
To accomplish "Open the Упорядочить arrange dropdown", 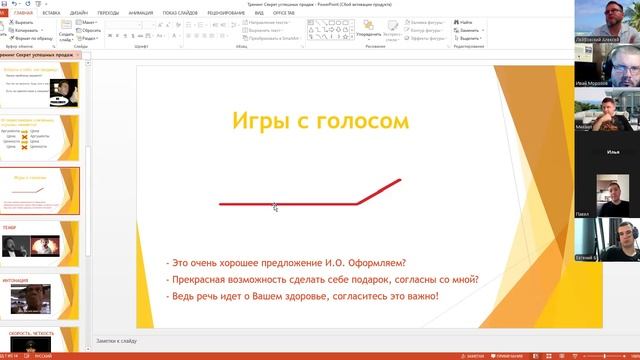I will click(369, 31).
